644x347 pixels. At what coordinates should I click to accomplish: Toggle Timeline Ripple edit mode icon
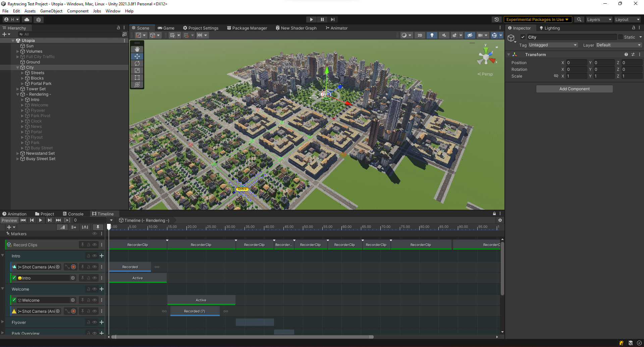pos(74,227)
